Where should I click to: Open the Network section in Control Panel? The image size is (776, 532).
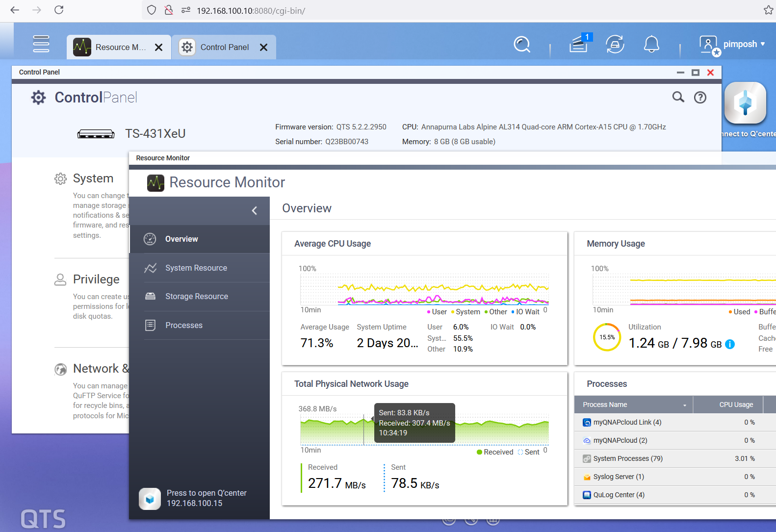tap(101, 368)
